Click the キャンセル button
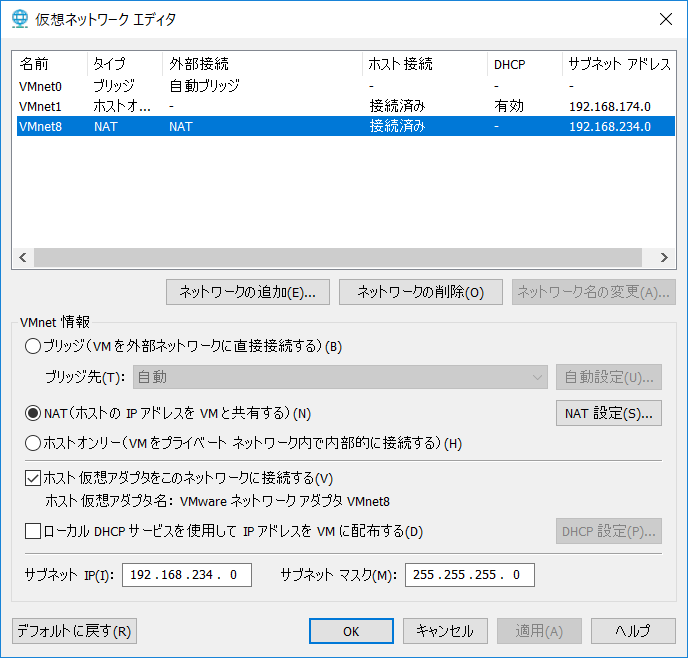The image size is (688, 658). click(x=445, y=631)
